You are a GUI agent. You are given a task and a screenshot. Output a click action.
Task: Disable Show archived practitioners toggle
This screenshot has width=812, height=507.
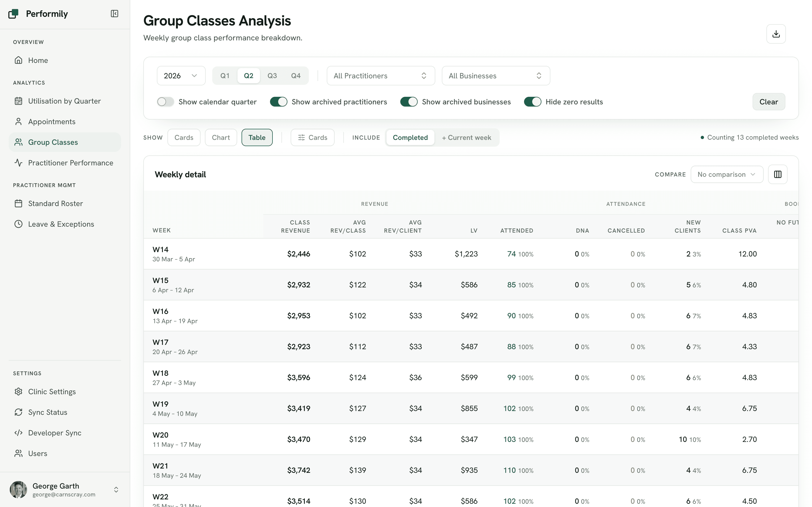(278, 102)
